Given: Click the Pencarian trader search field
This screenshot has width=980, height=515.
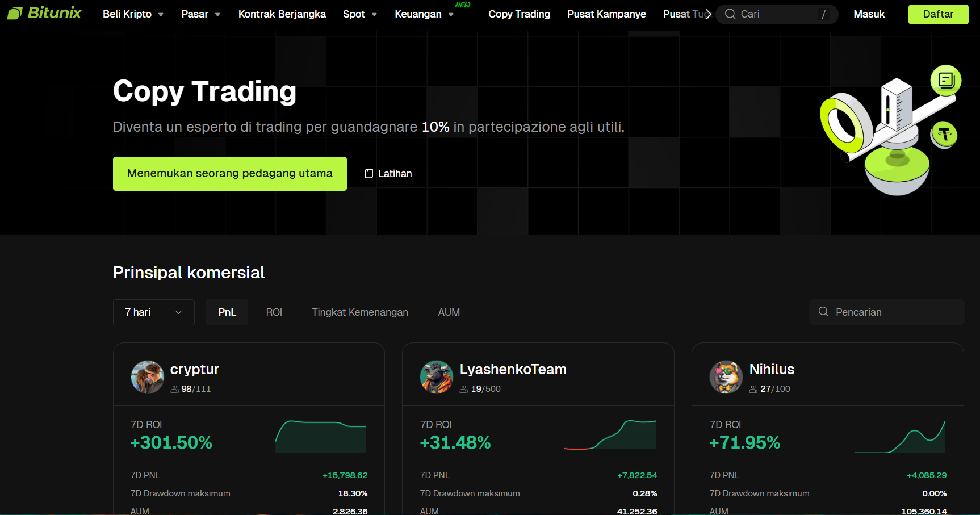Looking at the screenshot, I should click(x=886, y=312).
